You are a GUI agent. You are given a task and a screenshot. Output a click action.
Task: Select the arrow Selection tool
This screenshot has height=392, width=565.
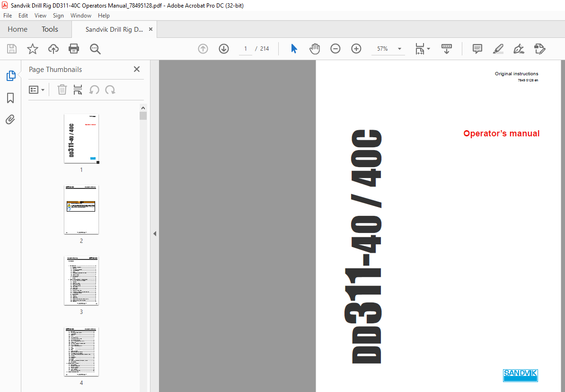point(294,49)
